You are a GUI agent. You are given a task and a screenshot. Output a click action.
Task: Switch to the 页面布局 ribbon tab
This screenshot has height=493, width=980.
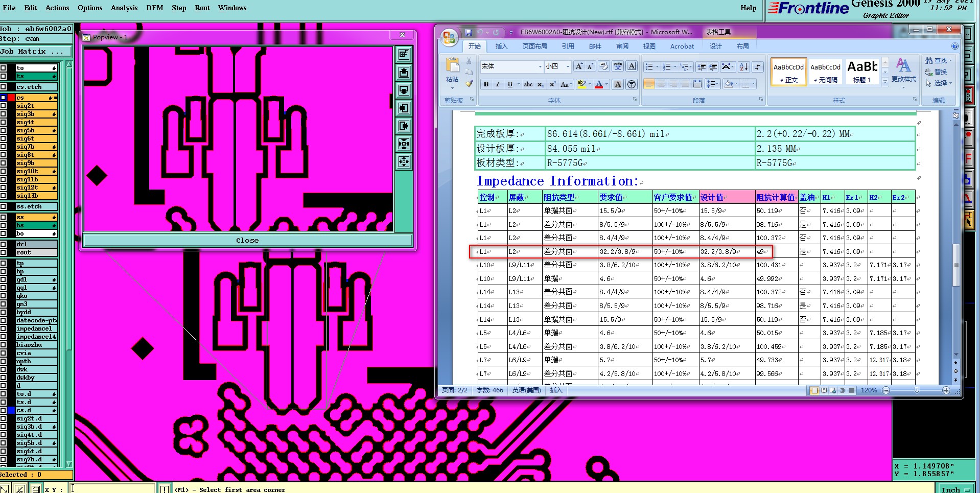pyautogui.click(x=535, y=46)
